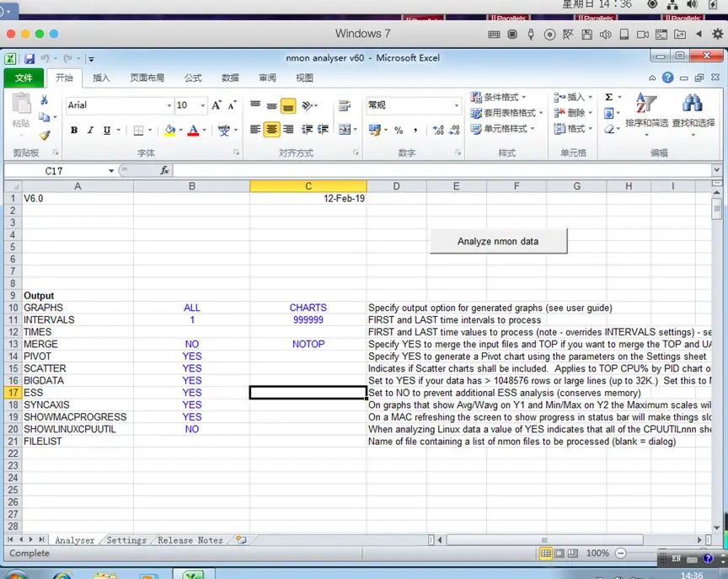The width and height of the screenshot is (728, 579).
Task: Toggle top vertical alignment
Action: pos(255,105)
